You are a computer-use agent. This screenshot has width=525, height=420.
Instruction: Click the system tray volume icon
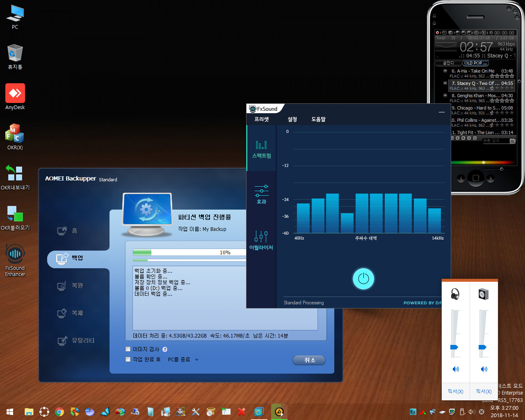click(x=471, y=412)
